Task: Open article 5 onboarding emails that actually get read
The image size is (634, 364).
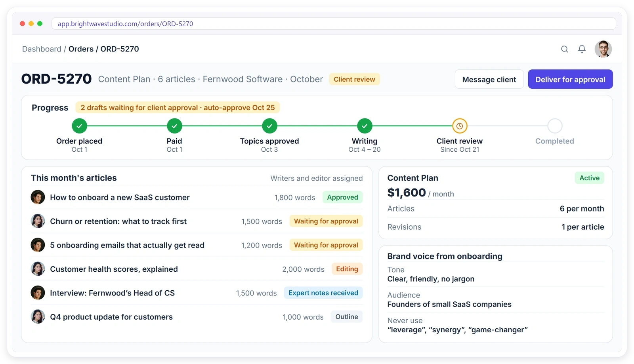Action: (x=127, y=245)
